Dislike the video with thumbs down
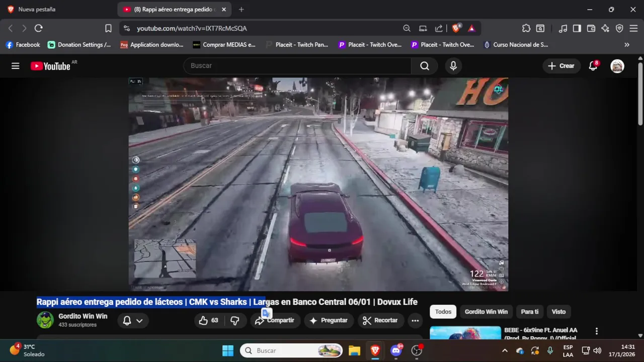The width and height of the screenshot is (644, 362). tap(235, 320)
